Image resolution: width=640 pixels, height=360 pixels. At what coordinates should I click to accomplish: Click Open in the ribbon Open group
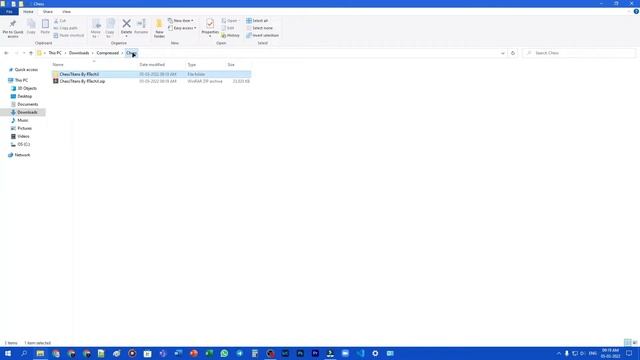[x=230, y=21]
